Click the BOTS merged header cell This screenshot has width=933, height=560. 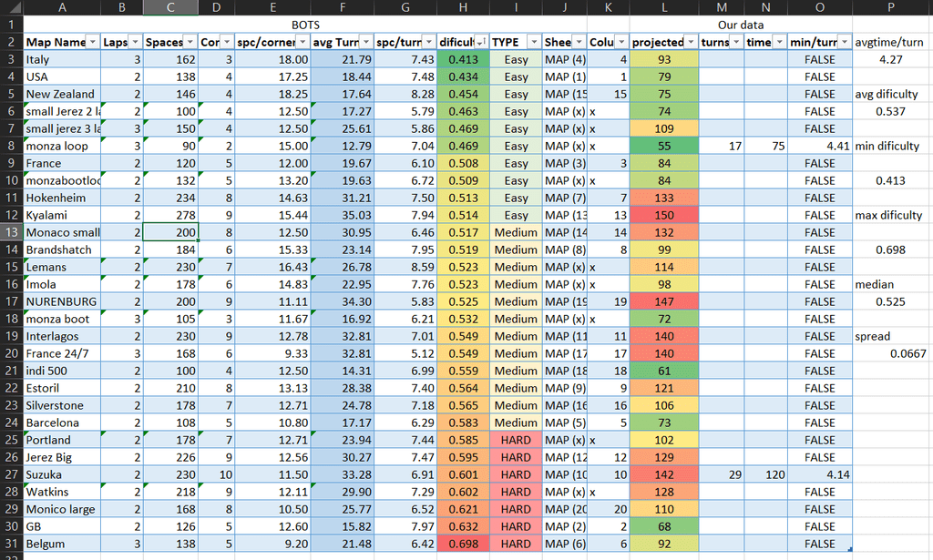click(305, 25)
